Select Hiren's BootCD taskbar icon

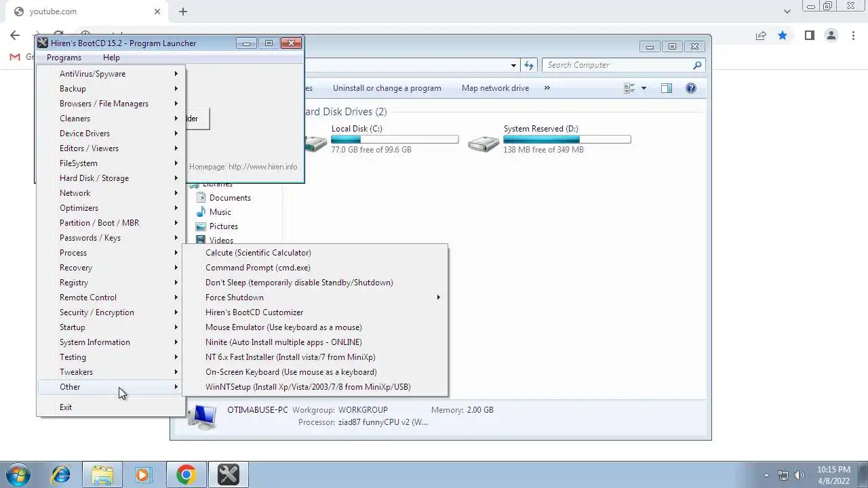point(228,475)
